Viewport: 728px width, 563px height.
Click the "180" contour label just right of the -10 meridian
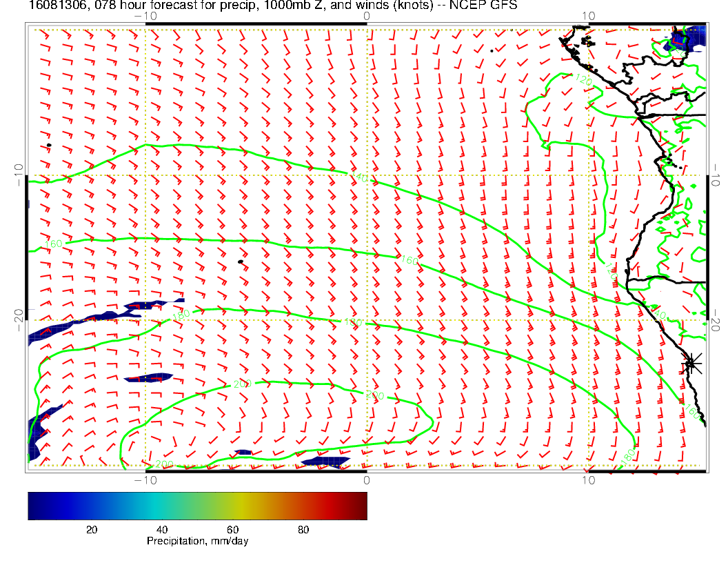click(x=181, y=315)
